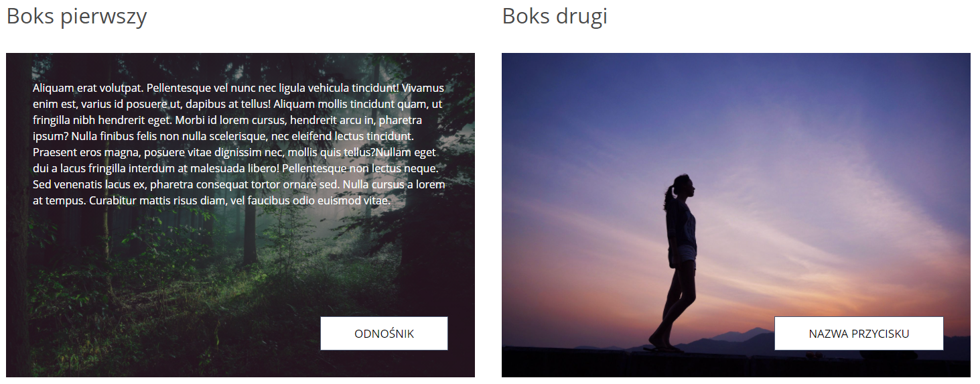
Task: Click the green foliage below the paragraph
Action: tap(167, 281)
